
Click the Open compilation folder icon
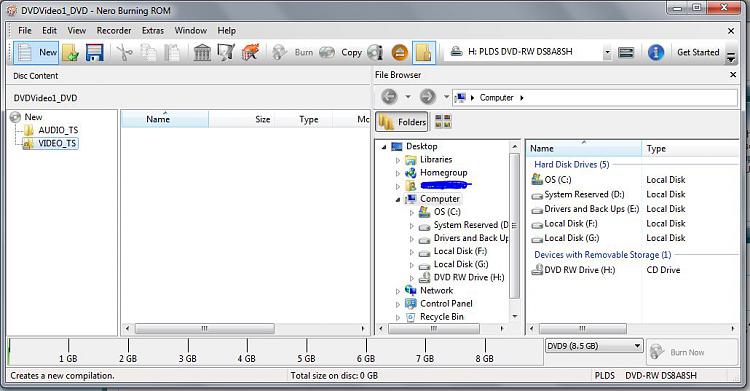click(70, 53)
